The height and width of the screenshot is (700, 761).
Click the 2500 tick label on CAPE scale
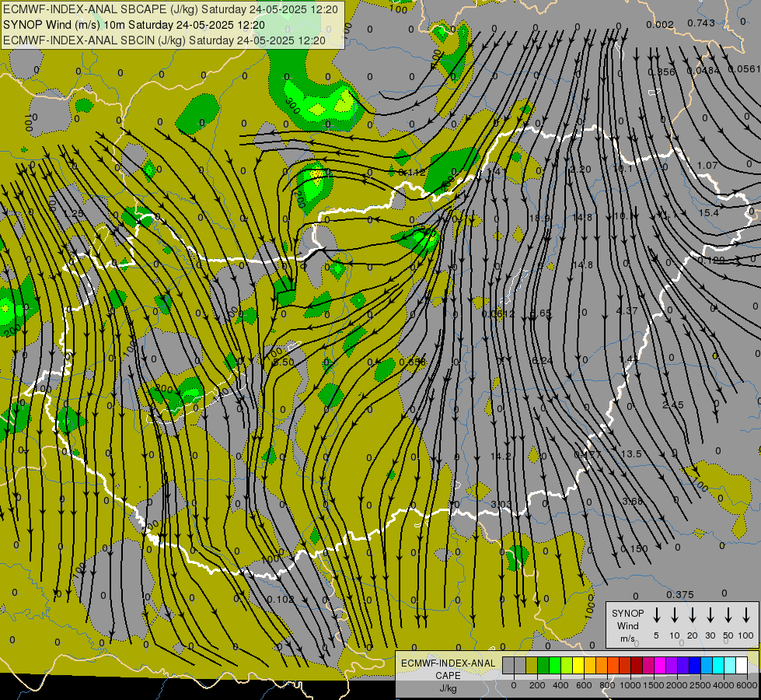700,685
